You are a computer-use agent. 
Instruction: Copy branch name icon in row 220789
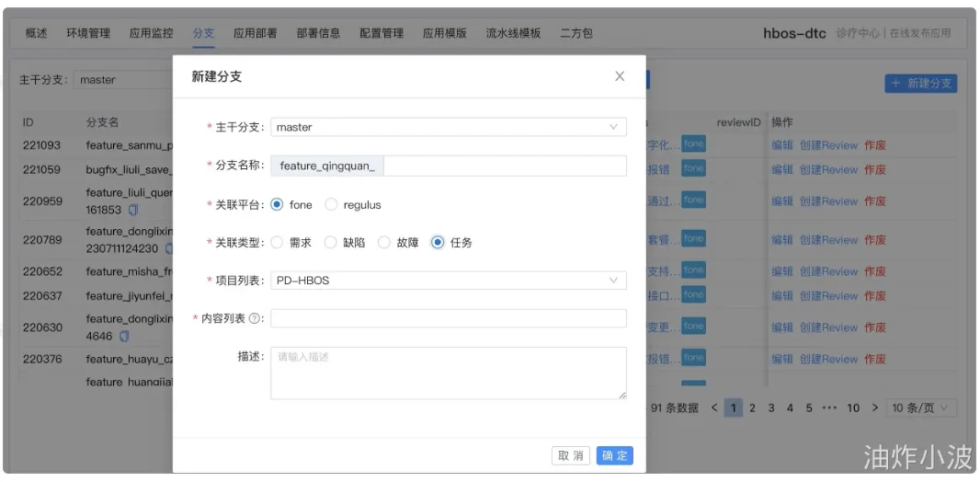(x=169, y=248)
